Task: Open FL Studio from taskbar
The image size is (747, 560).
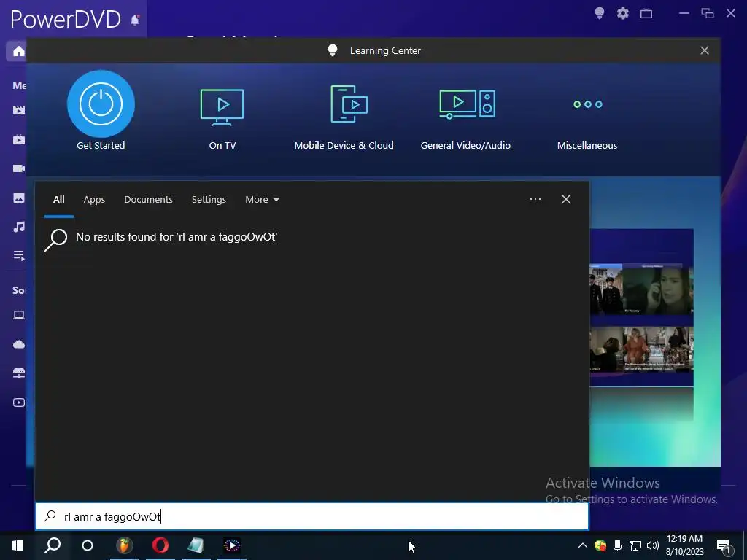Action: coord(124,545)
